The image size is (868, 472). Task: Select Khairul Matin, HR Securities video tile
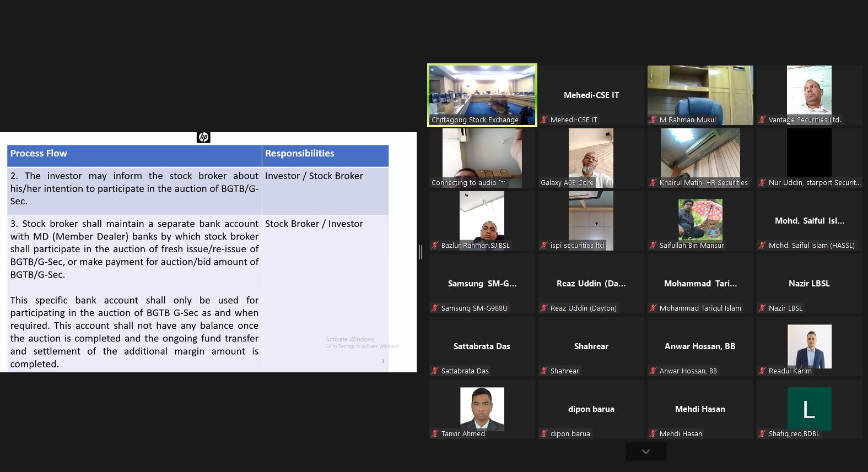pos(700,158)
